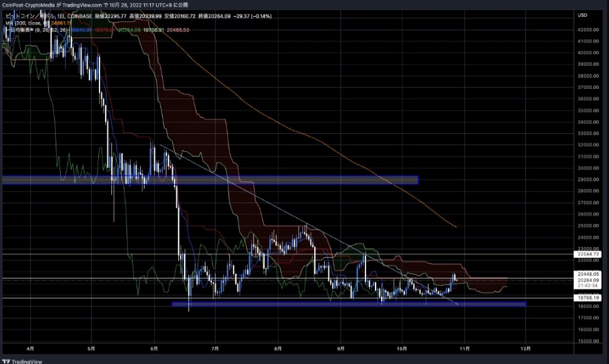Click the 6月 label on time axis
This screenshot has width=609, height=364.
point(154,349)
